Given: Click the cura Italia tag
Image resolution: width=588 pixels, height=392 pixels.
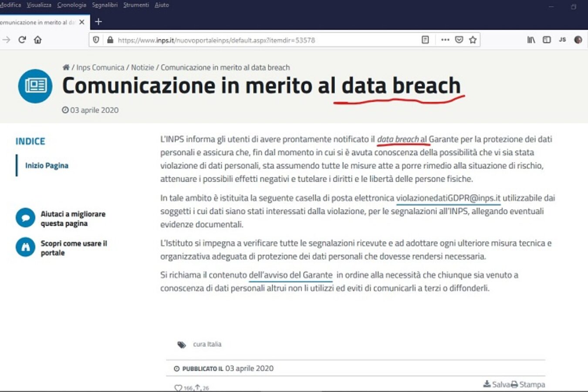Looking at the screenshot, I should click(x=207, y=344).
